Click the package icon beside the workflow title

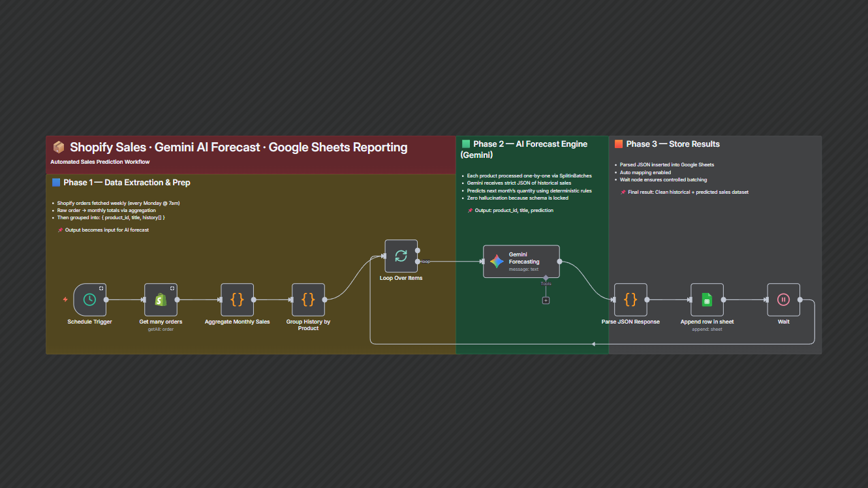click(x=59, y=147)
